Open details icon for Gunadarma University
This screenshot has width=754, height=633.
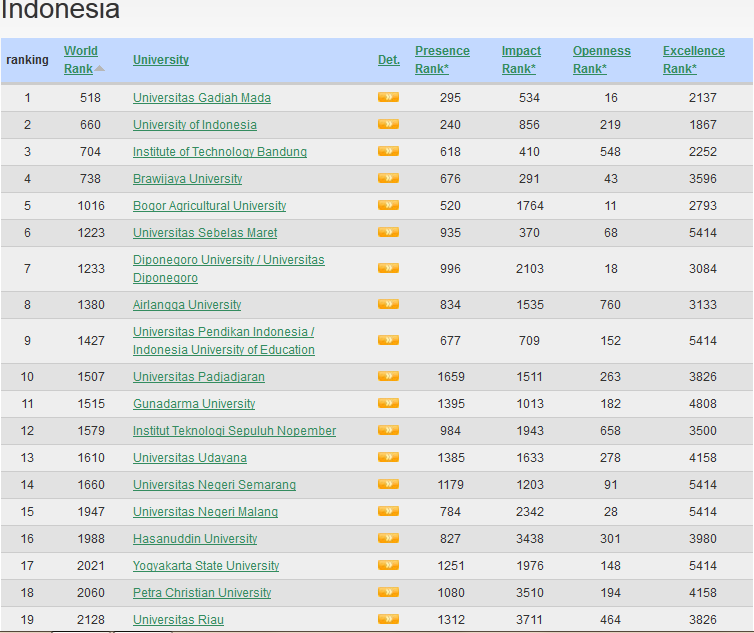[388, 403]
